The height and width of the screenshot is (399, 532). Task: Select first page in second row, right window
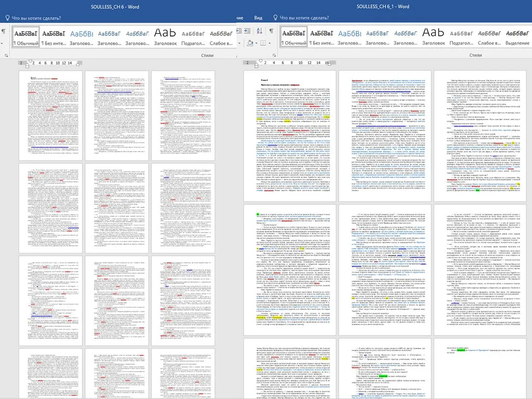290,270
